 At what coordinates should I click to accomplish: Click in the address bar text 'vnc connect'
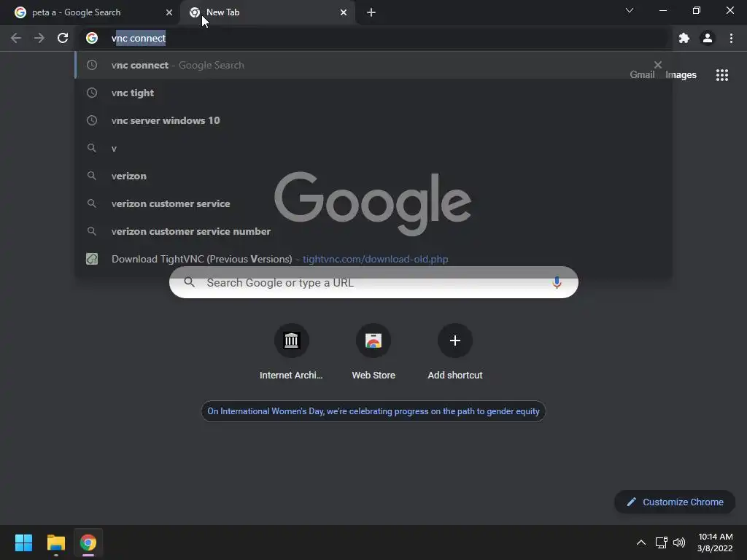[139, 38]
